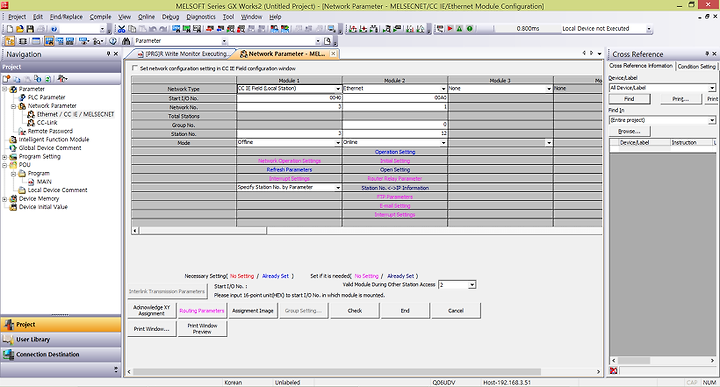Click Module 1 Start I/O No. field
The height and width of the screenshot is (387, 720).
(x=289, y=98)
